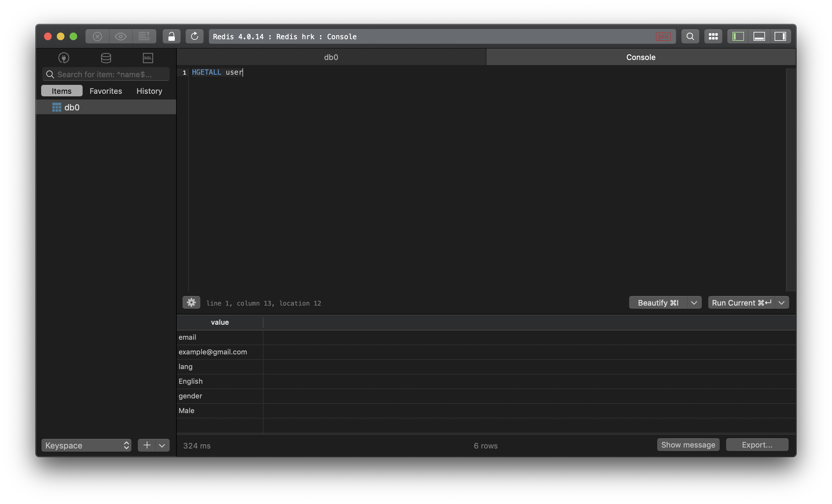Viewport: 832px width, 504px height.
Task: Switch to the db0 tab
Action: click(331, 56)
